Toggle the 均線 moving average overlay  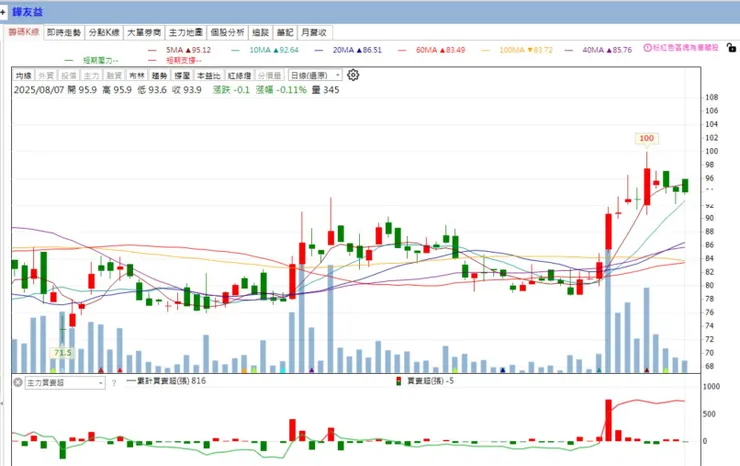click(x=24, y=76)
